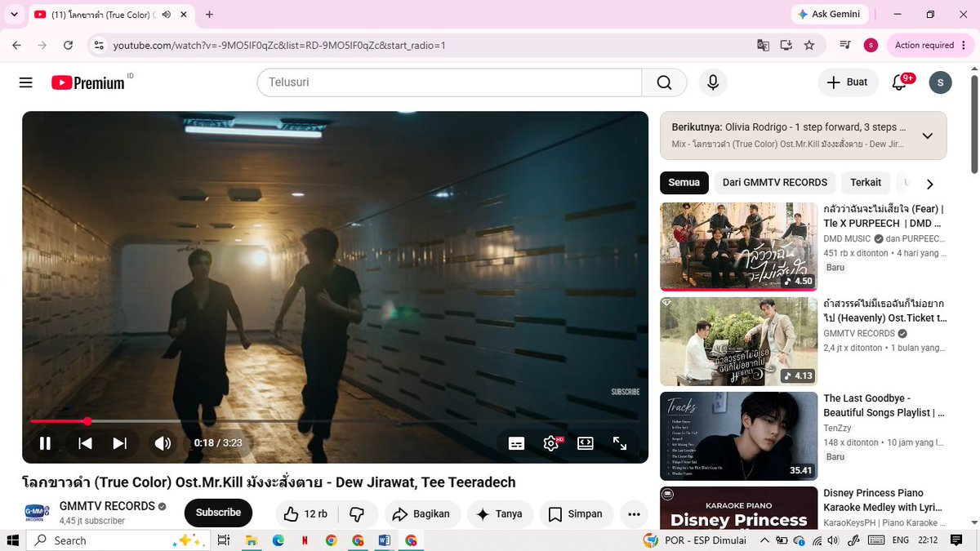Image resolution: width=980 pixels, height=551 pixels.
Task: Collapse the Mix playlist panel
Action: click(x=928, y=136)
